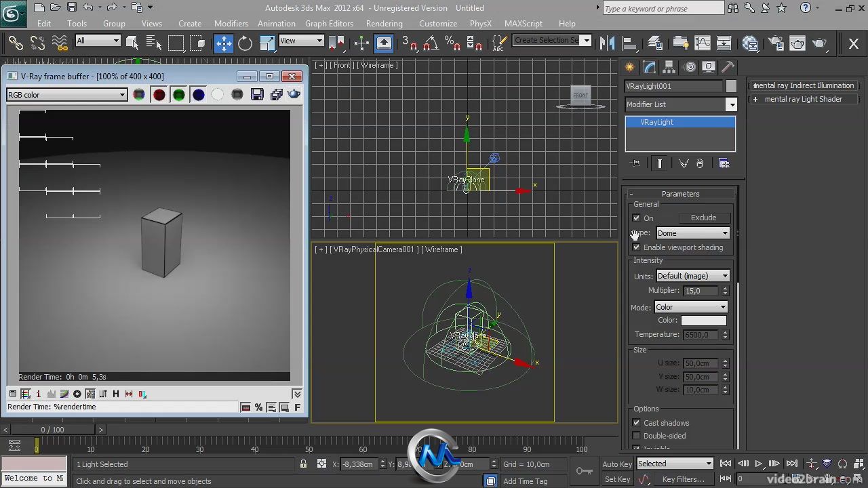
Task: Open Curve Editor from toolbar
Action: [702, 43]
